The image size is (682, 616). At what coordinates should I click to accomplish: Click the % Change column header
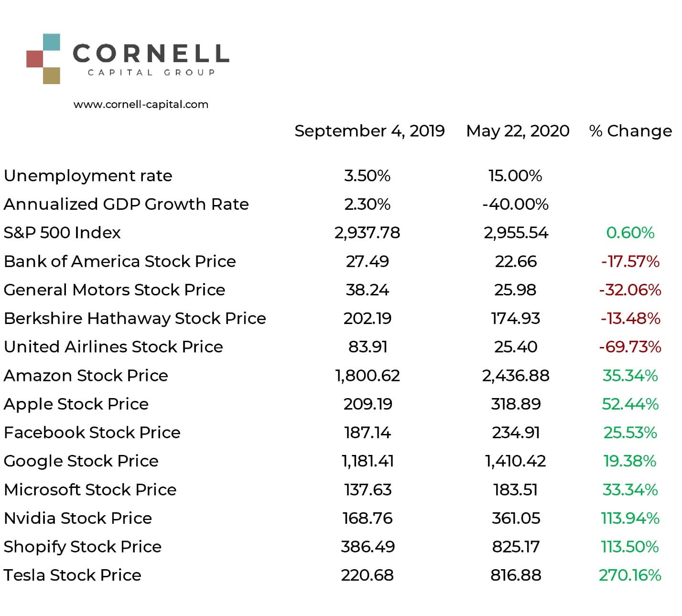630,131
